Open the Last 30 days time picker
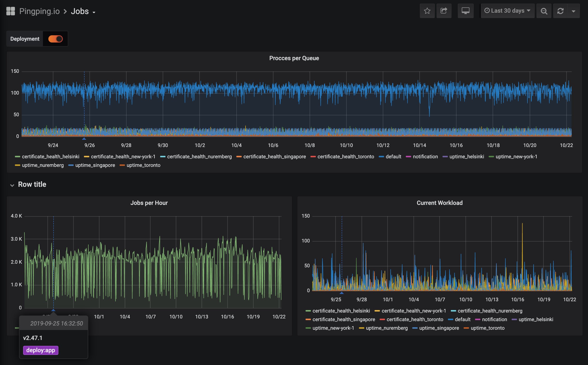This screenshot has height=365, width=588. pyautogui.click(x=508, y=11)
